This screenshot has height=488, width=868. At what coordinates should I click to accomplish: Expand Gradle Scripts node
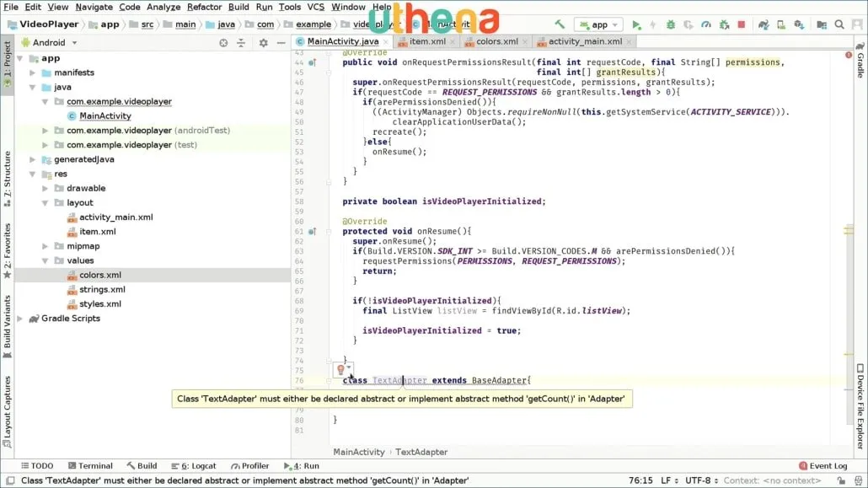coord(20,319)
